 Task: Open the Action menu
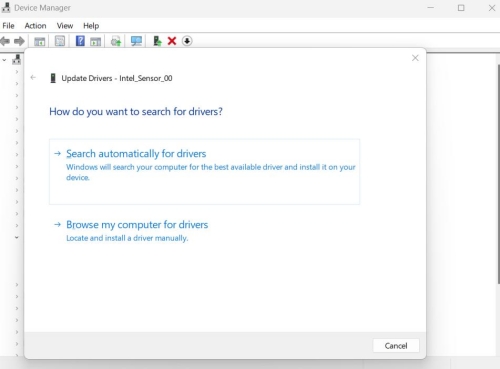35,26
